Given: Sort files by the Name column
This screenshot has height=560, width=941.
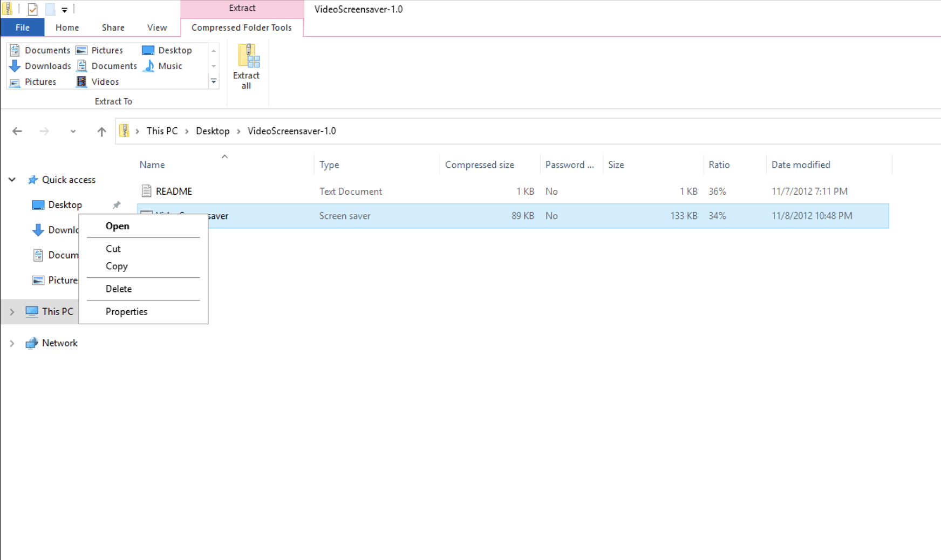Looking at the screenshot, I should pos(152,165).
